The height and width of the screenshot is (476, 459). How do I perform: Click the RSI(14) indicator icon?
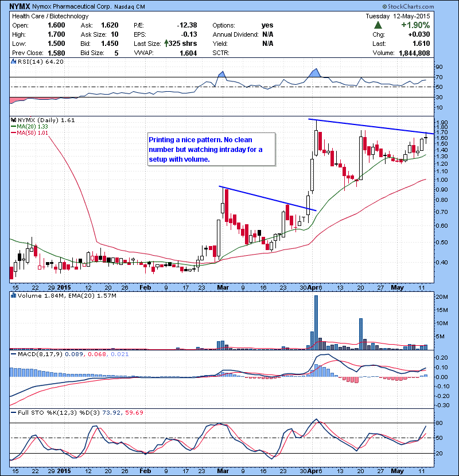(x=13, y=61)
